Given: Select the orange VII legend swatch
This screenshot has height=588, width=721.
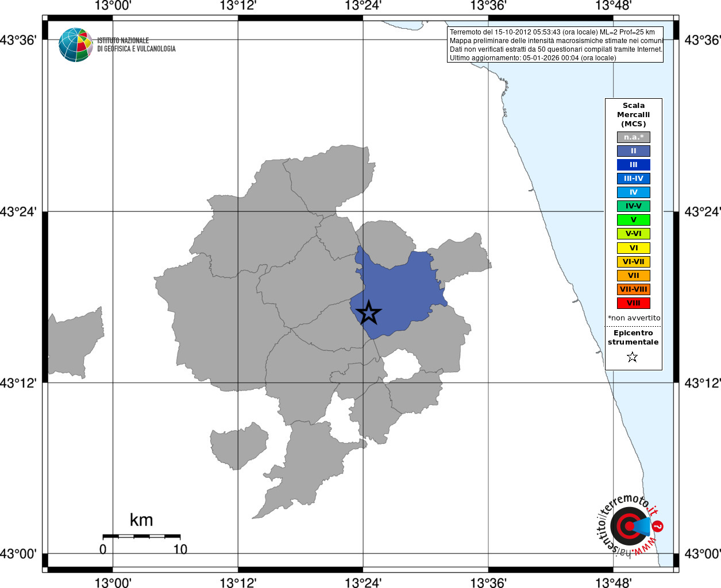Looking at the screenshot, I should [x=634, y=276].
